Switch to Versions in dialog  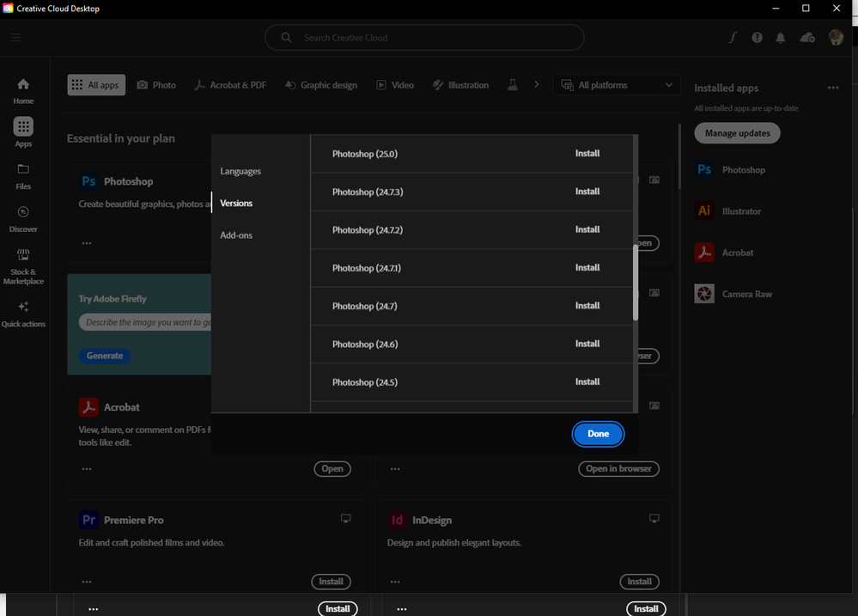(x=236, y=203)
